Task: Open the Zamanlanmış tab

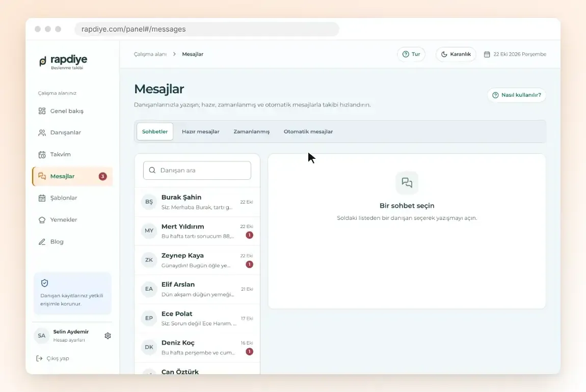Action: click(252, 131)
